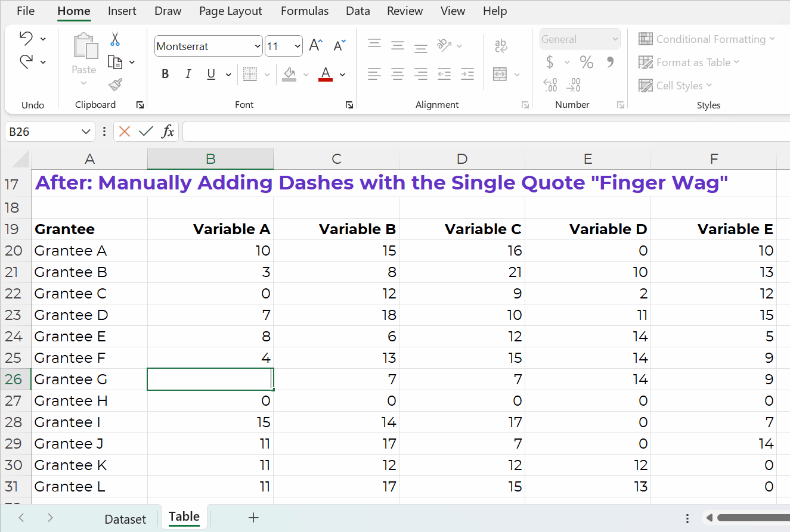
Task: Click the Paste clipboard icon
Action: coord(85,46)
